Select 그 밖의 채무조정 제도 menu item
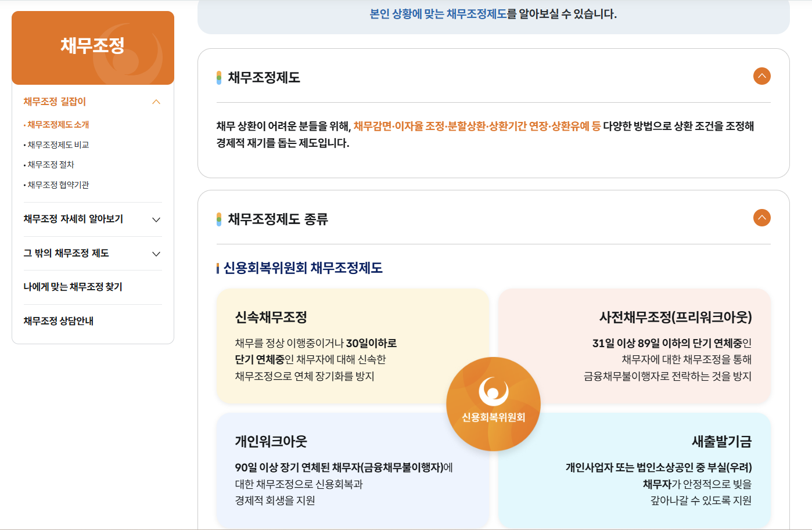 66,253
